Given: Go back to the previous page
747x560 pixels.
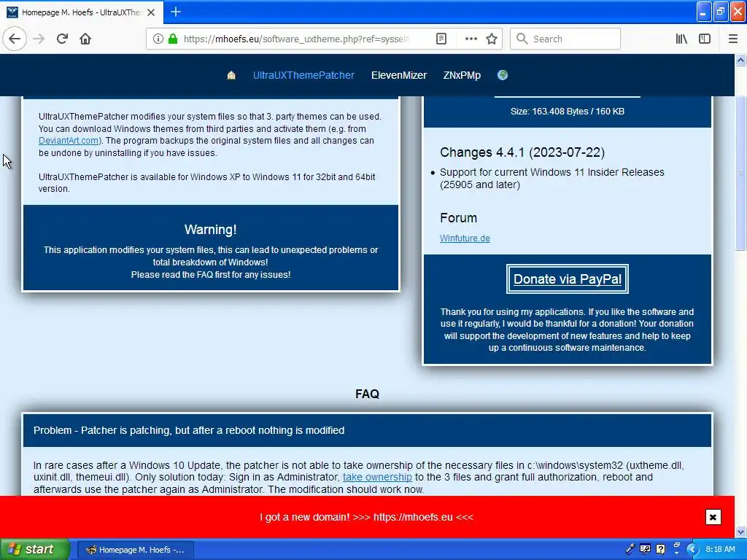Looking at the screenshot, I should (15, 39).
